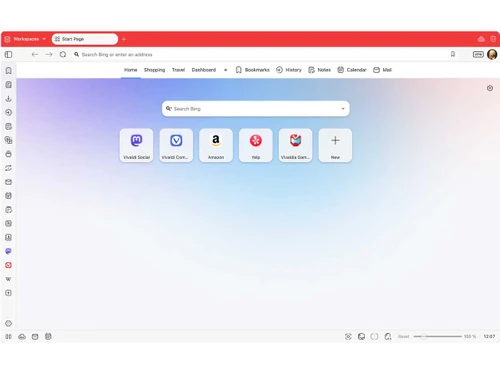Open the Vivaldi Community speed dial
500x375 pixels.
coord(176,145)
